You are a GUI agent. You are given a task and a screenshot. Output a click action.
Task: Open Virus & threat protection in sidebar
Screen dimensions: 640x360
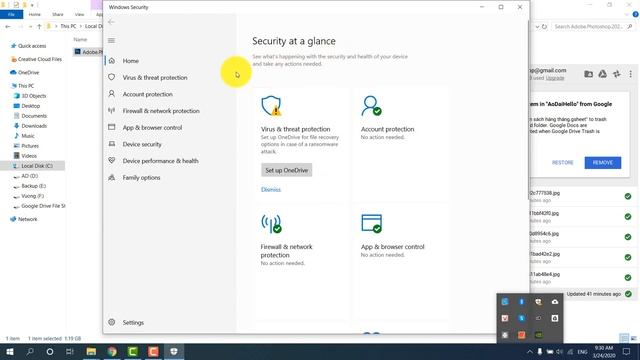tap(155, 78)
